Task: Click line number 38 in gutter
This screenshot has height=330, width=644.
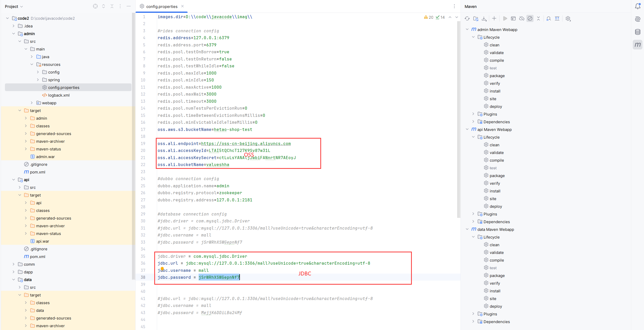Action: tap(143, 277)
